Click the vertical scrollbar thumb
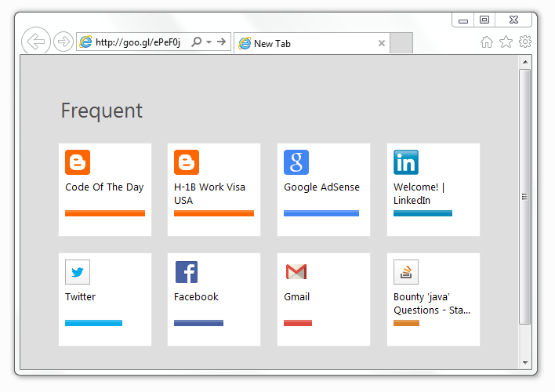Screen dimensions: 555x392 coord(525,197)
